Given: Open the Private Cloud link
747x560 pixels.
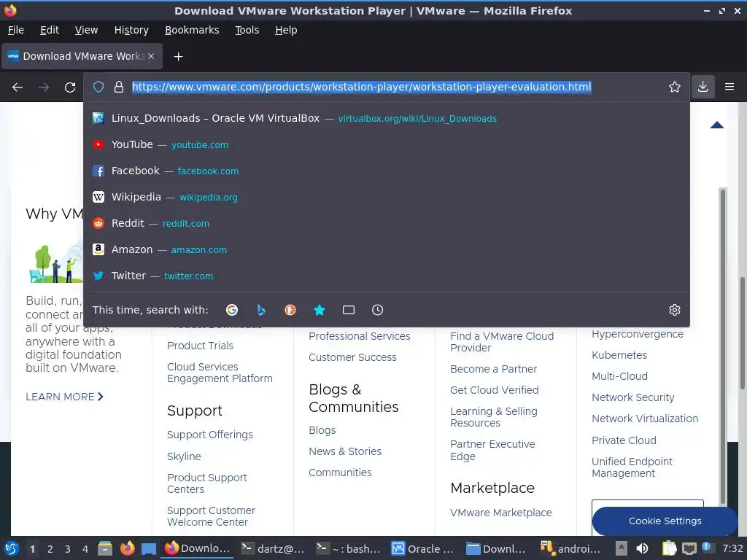Looking at the screenshot, I should (x=624, y=440).
